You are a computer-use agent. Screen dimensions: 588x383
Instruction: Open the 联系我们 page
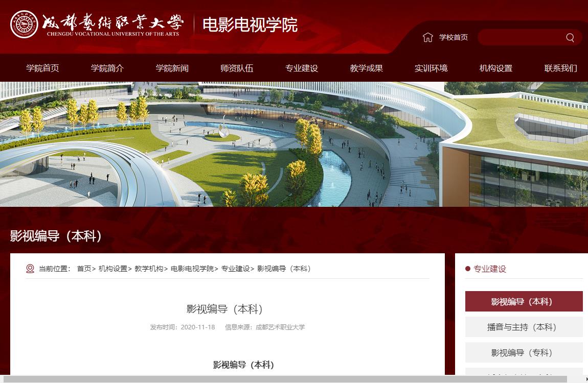coord(561,68)
